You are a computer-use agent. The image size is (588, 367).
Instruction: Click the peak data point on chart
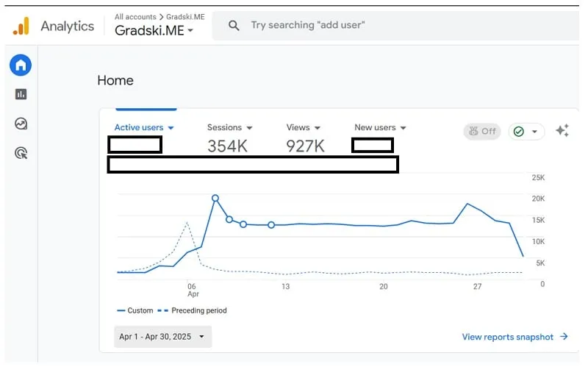click(x=215, y=198)
